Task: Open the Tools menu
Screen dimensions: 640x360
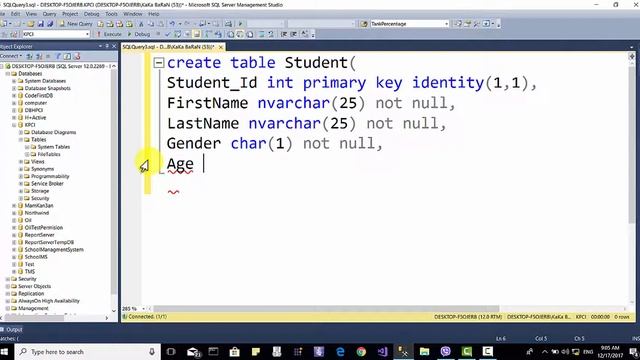Action: pos(111,14)
